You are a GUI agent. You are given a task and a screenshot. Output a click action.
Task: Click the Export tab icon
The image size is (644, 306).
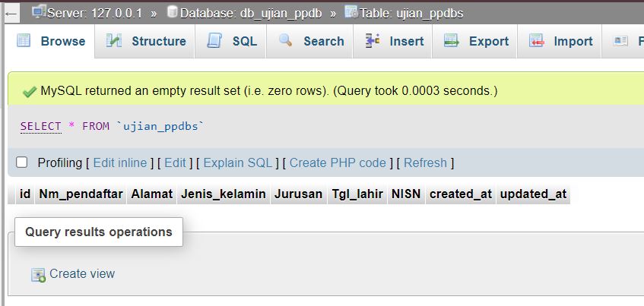(452, 41)
